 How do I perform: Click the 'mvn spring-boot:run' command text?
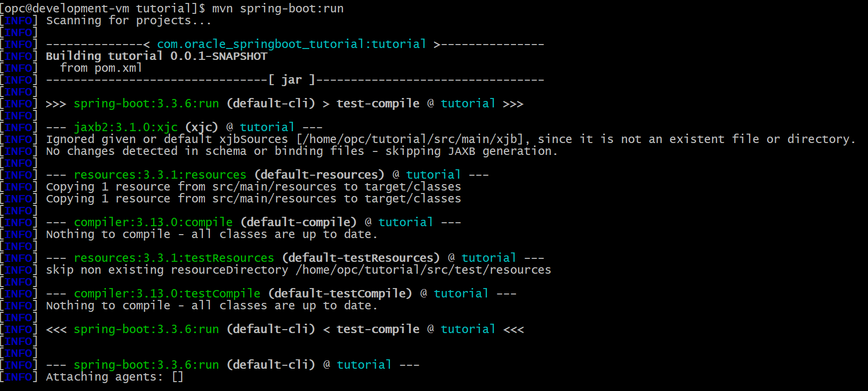[278, 9]
